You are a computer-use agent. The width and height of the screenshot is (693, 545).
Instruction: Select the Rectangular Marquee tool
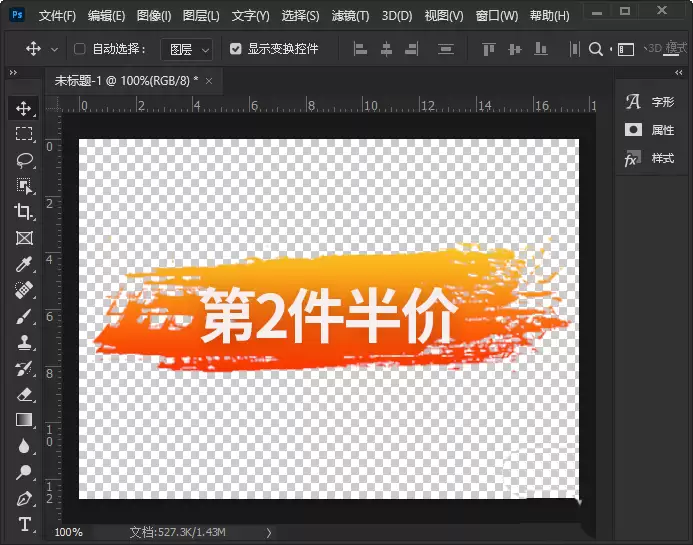tap(24, 133)
